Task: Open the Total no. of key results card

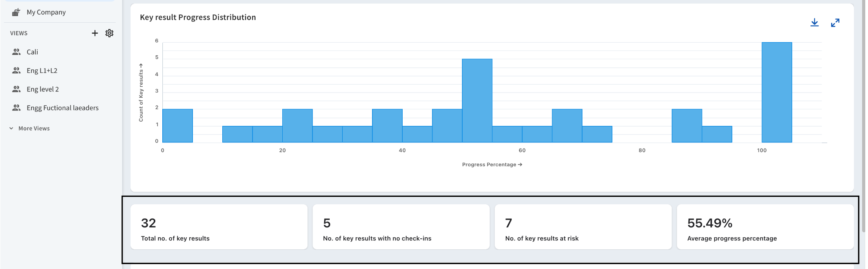Action: [219, 227]
